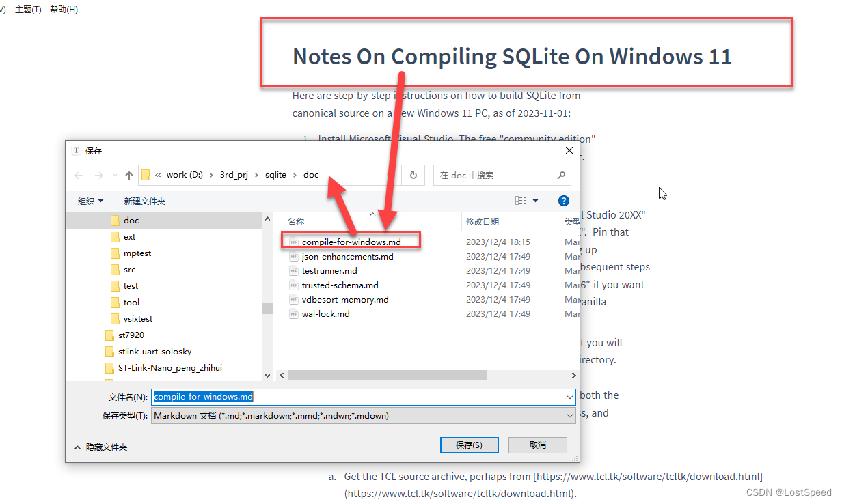Open the 组织 dropdown menu
Screen dimensions: 842x504
[90, 201]
